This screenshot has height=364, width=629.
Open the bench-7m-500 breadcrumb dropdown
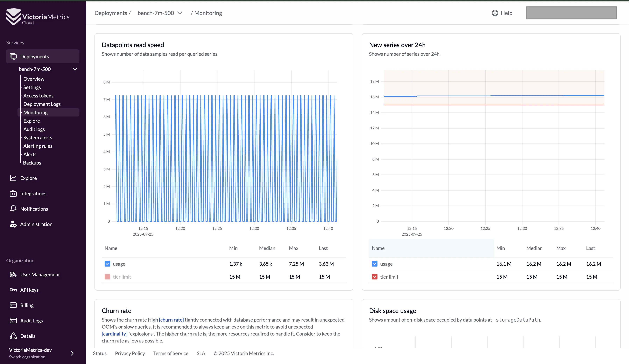point(179,13)
